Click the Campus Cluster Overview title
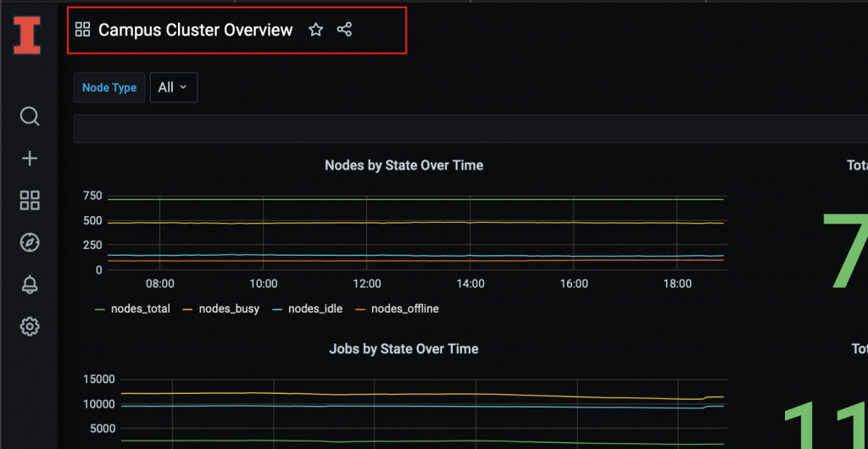This screenshot has height=449, width=868. coord(196,30)
